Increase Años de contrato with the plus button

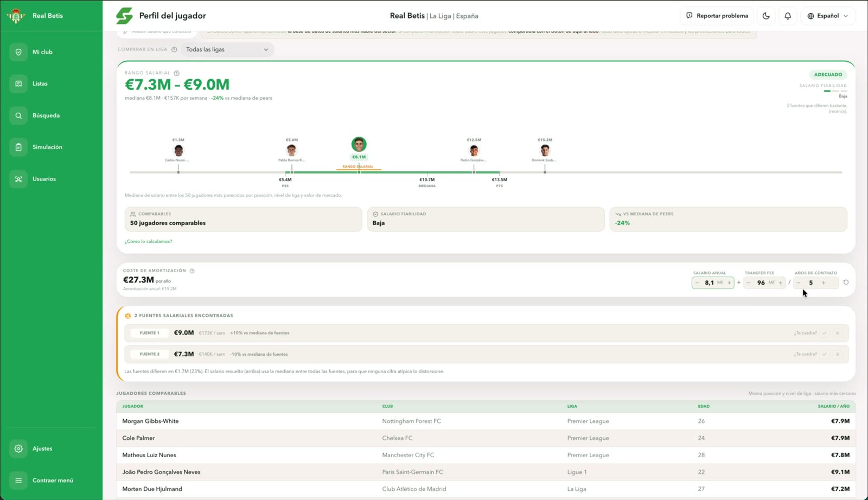(824, 283)
